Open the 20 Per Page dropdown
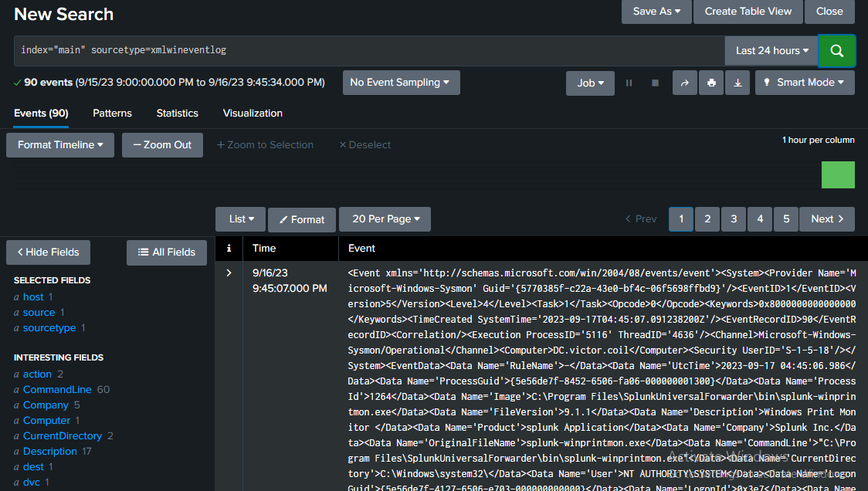 tap(385, 219)
